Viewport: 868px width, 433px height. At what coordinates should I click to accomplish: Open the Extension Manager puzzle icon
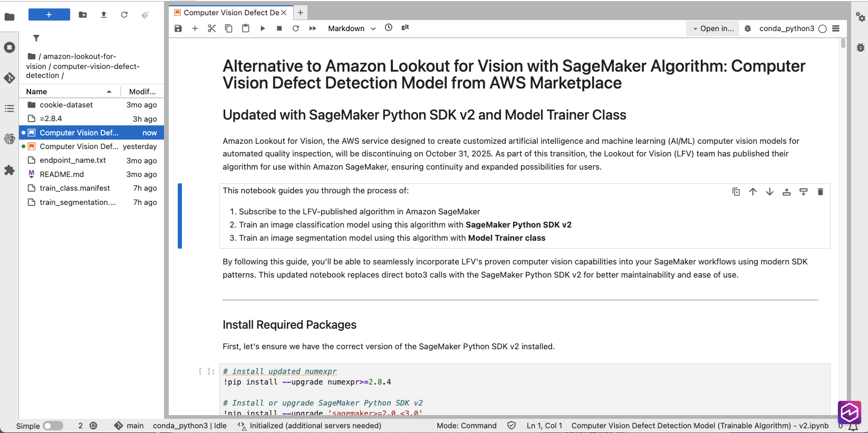[9, 170]
